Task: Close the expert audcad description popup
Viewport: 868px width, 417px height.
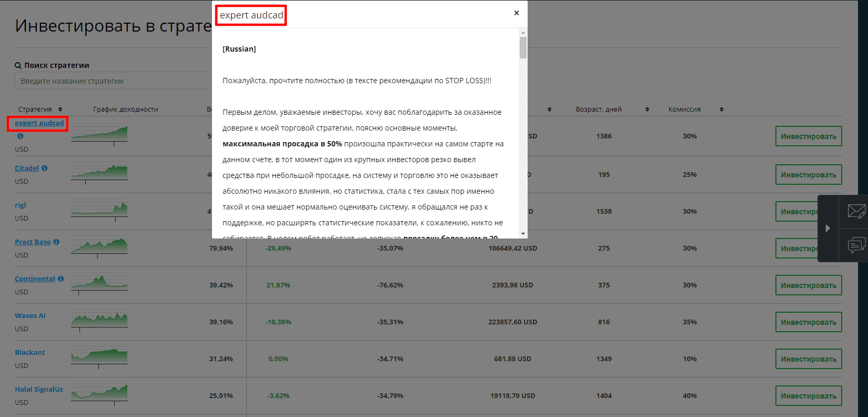Action: (517, 13)
